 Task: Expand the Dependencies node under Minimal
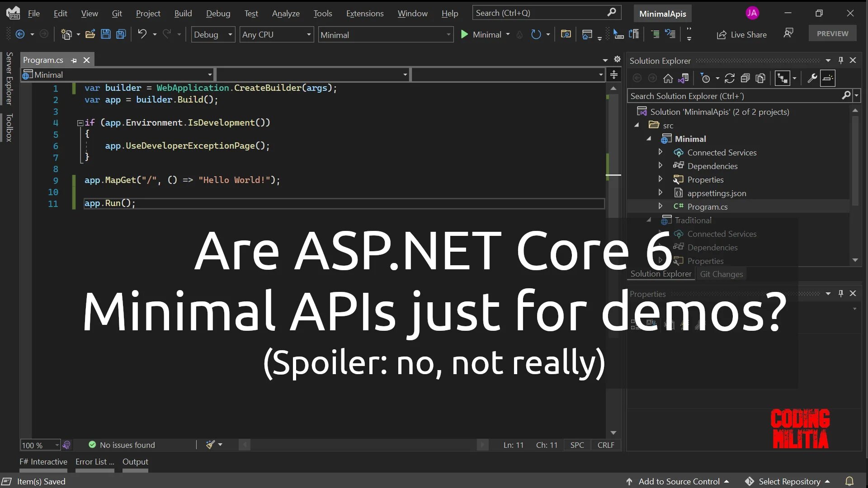660,166
